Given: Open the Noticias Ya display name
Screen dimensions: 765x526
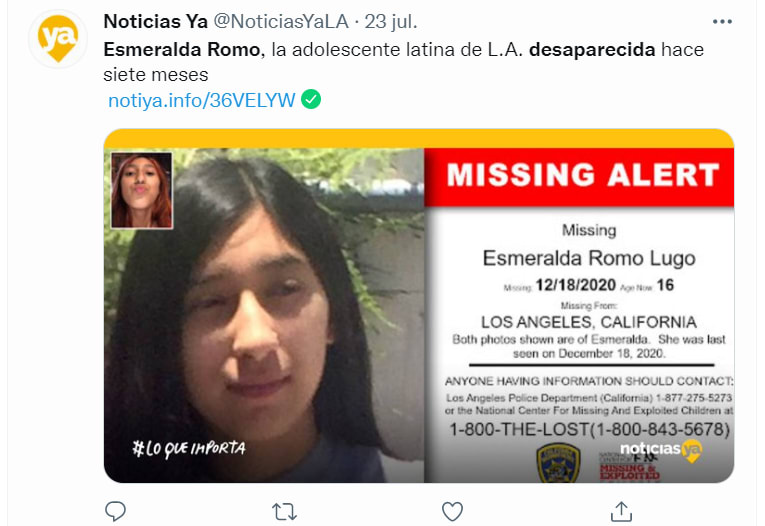Looking at the screenshot, I should click(x=156, y=21).
